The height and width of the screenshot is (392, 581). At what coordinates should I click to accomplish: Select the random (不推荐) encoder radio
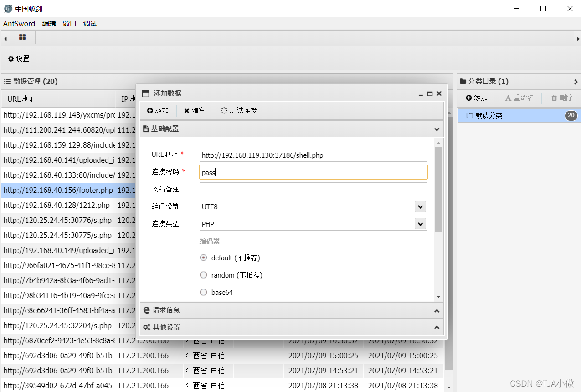[x=204, y=275]
